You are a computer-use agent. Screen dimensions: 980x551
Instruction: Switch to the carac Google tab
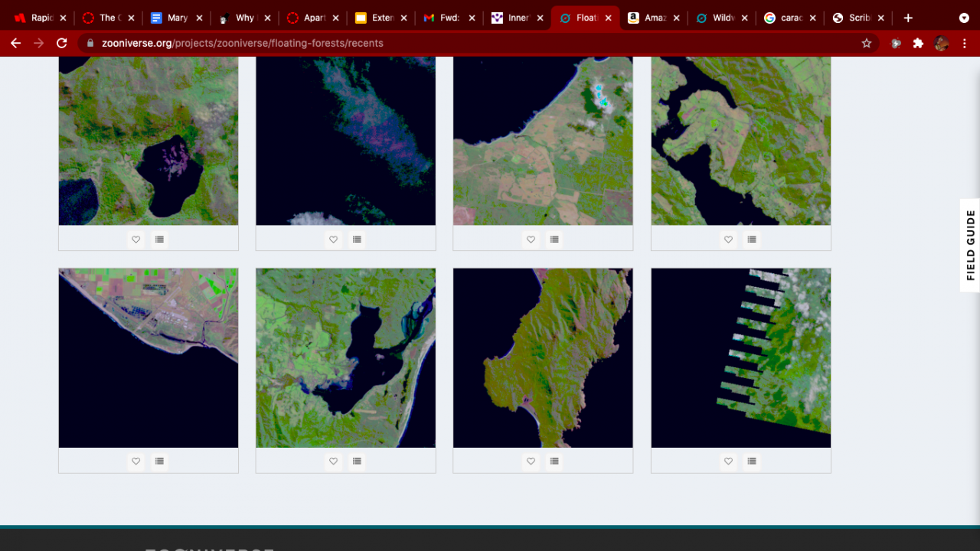(x=789, y=18)
